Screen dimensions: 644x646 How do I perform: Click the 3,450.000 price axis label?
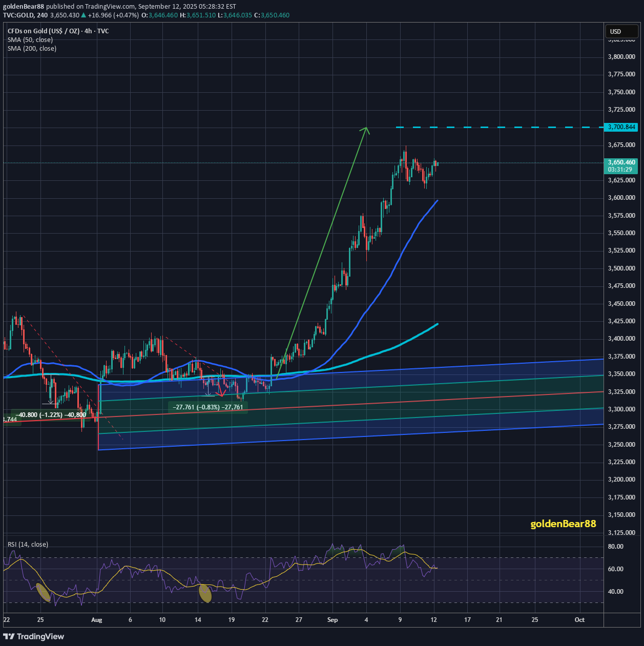click(x=621, y=304)
